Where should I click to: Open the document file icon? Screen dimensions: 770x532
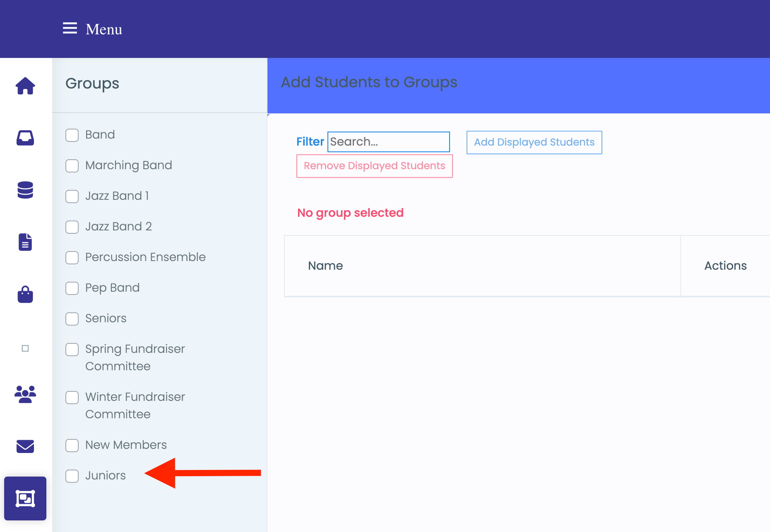[25, 242]
